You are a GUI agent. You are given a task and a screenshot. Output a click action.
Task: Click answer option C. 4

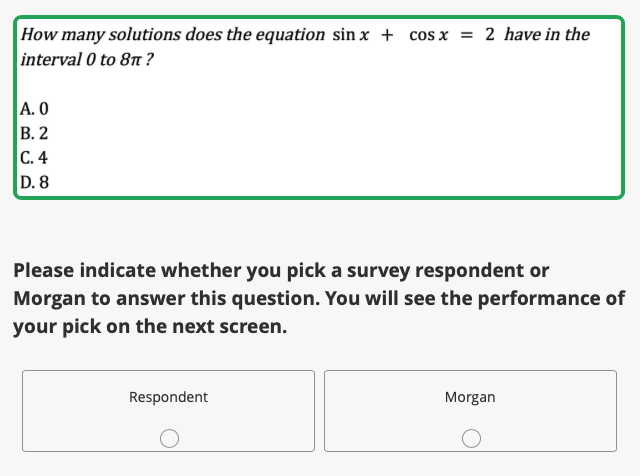pyautogui.click(x=34, y=157)
